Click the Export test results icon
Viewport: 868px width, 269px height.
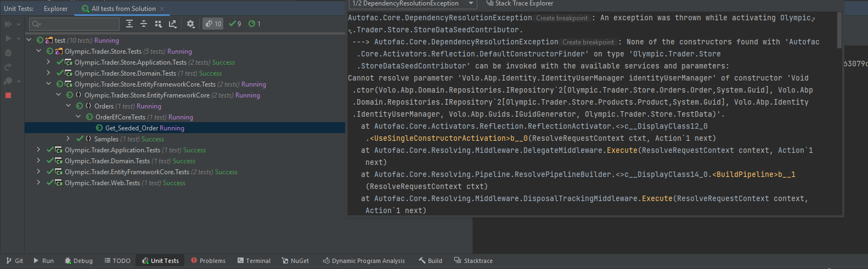173,24
